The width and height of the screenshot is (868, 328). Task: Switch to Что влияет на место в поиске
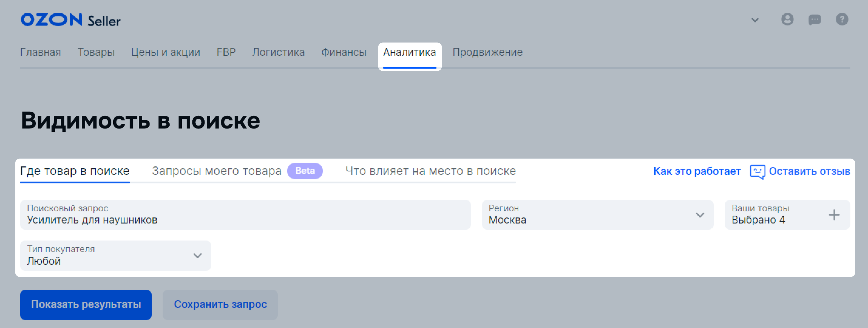pyautogui.click(x=430, y=171)
